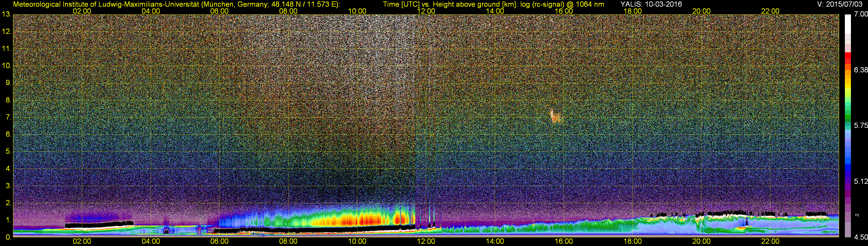The height and width of the screenshot is (246, 868).
Task: Click the "20:00" label on bottom time axis
Action: click(702, 241)
